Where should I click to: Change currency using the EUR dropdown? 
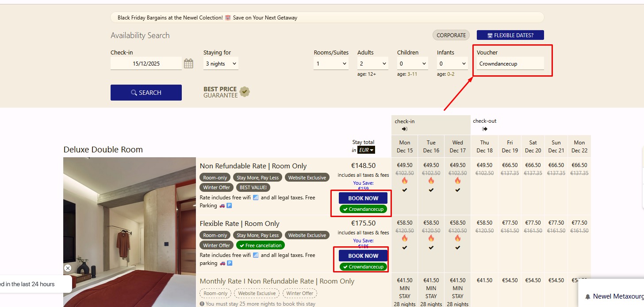click(366, 150)
